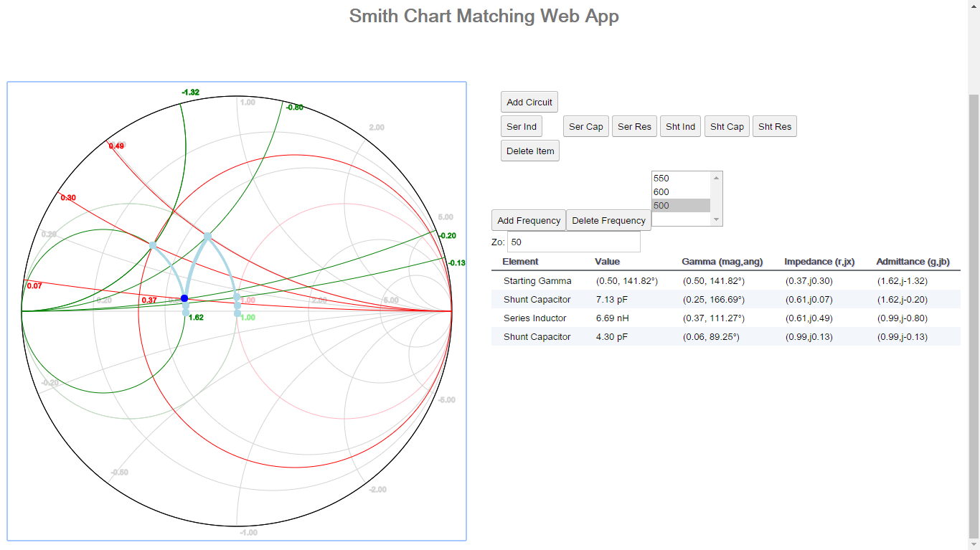This screenshot has width=980, height=550.
Task: Add a shunt resistor with Sht Res
Action: coord(775,126)
